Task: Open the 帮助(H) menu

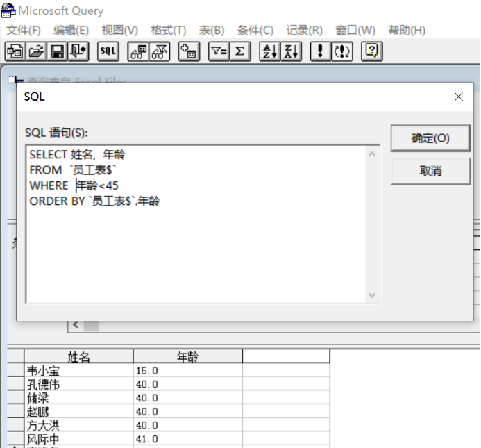Action: point(407,31)
